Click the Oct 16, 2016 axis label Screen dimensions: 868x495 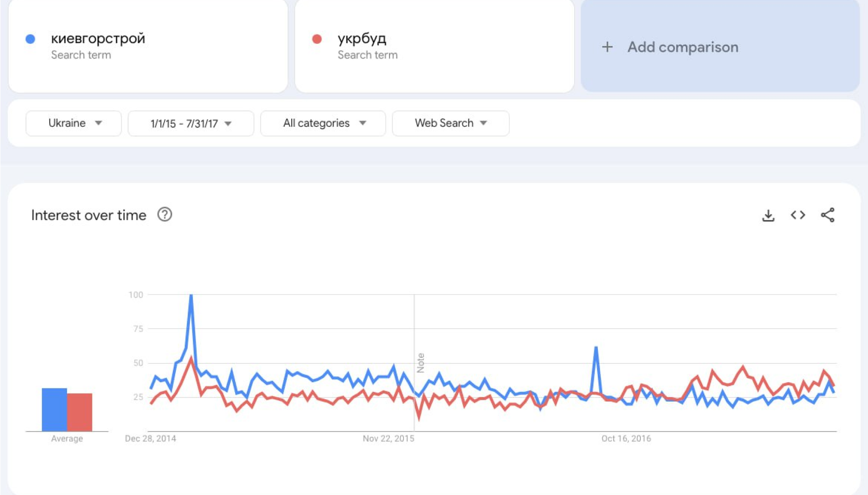626,438
